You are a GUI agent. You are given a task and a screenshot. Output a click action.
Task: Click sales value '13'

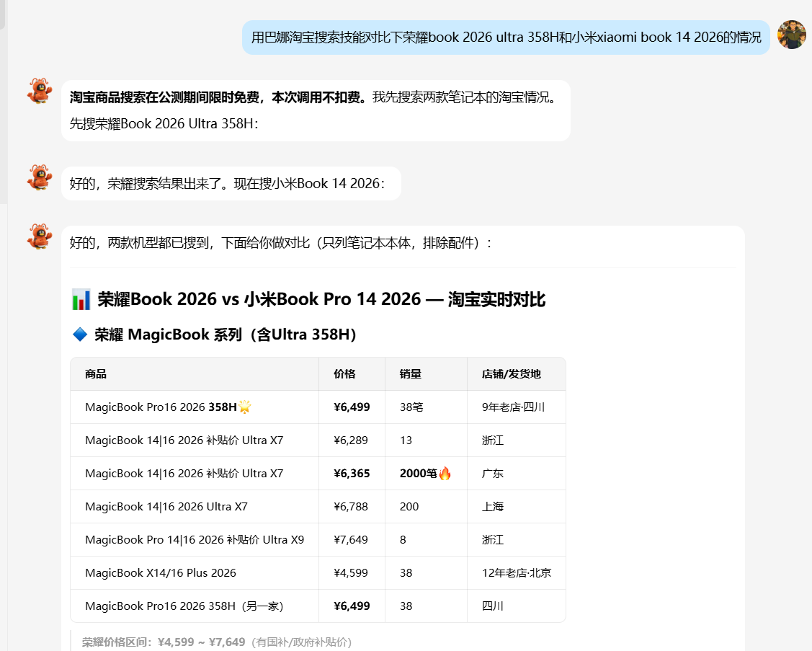click(x=406, y=440)
